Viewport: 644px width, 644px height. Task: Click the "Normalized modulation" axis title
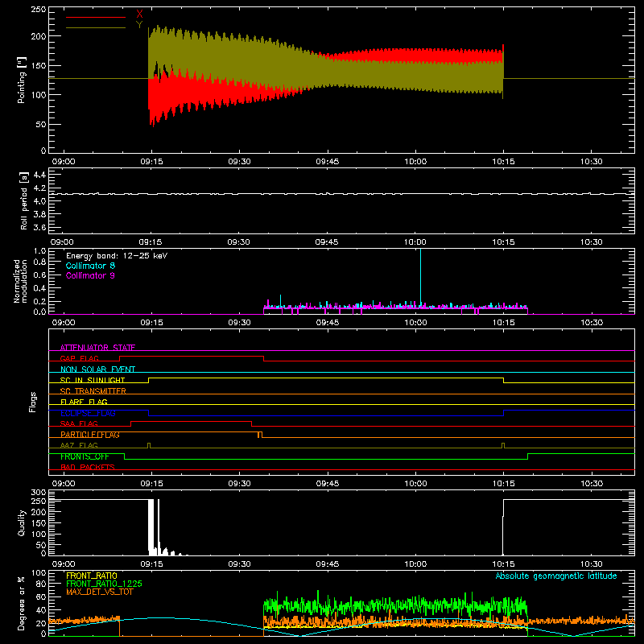20,281
